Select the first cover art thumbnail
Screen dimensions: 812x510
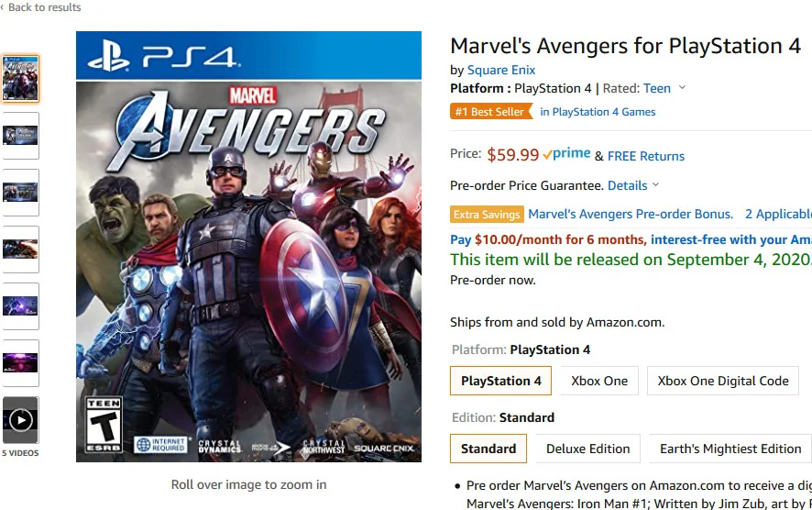21,79
